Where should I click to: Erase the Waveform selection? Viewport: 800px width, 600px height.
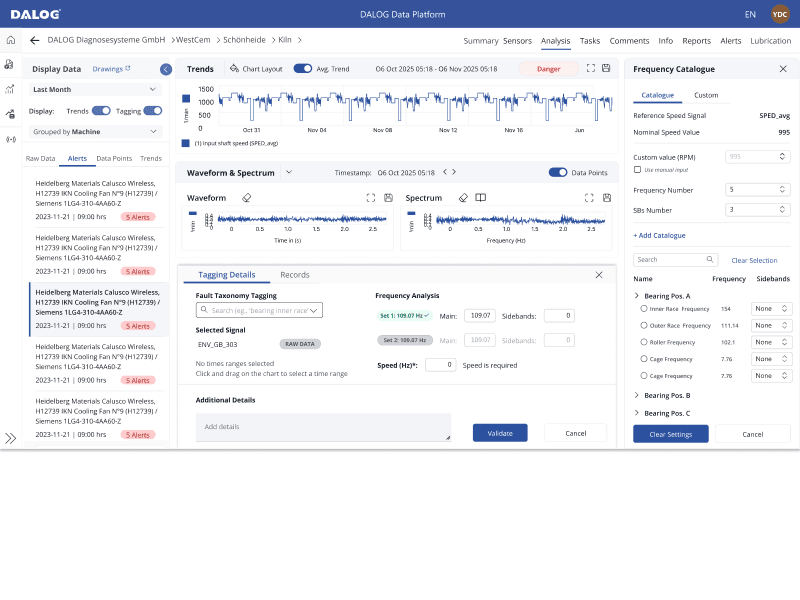tap(247, 197)
